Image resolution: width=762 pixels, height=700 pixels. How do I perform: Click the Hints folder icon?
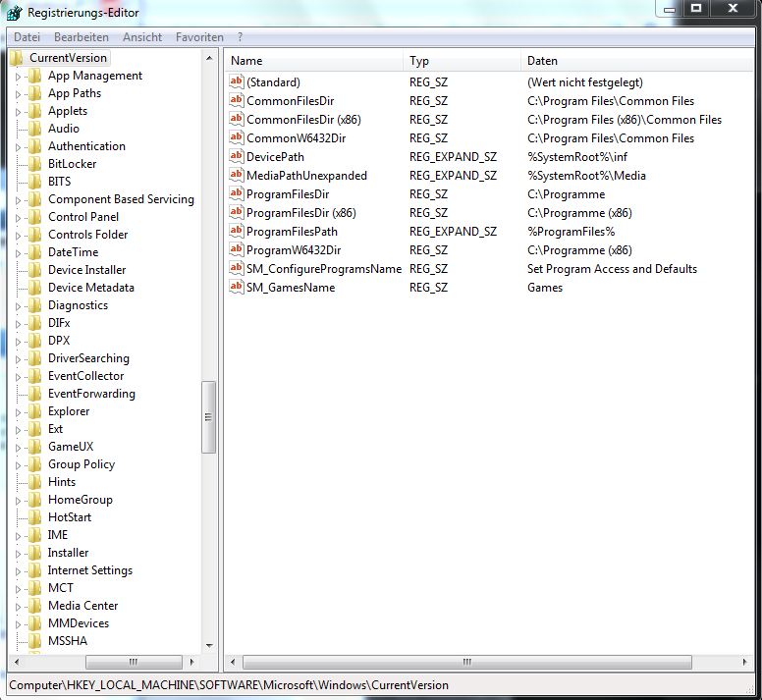(x=35, y=482)
